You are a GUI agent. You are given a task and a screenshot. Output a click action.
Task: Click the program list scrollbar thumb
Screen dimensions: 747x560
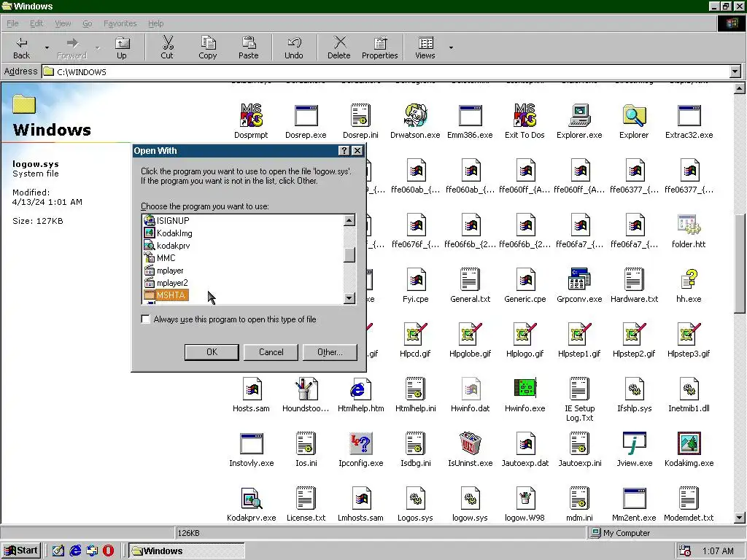(x=349, y=254)
